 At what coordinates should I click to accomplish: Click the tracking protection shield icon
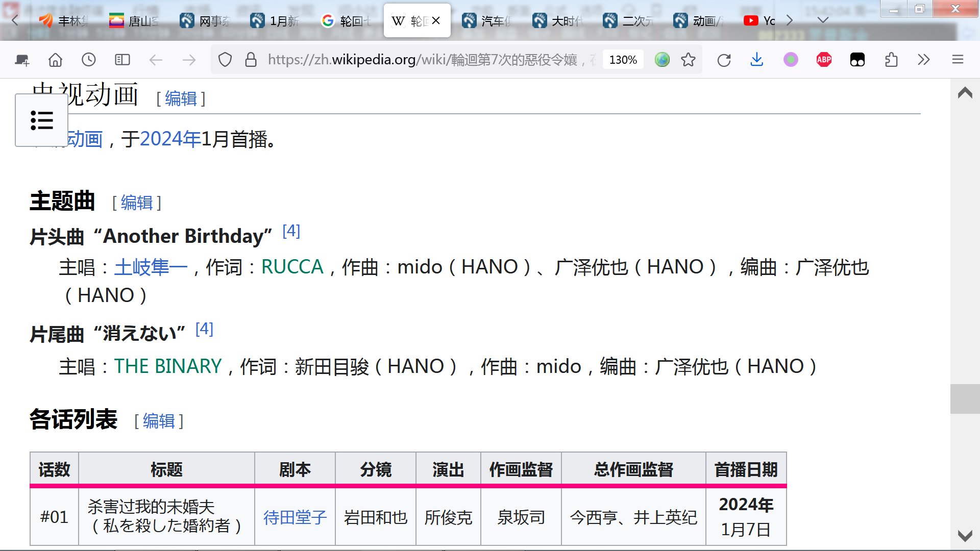pos(225,59)
